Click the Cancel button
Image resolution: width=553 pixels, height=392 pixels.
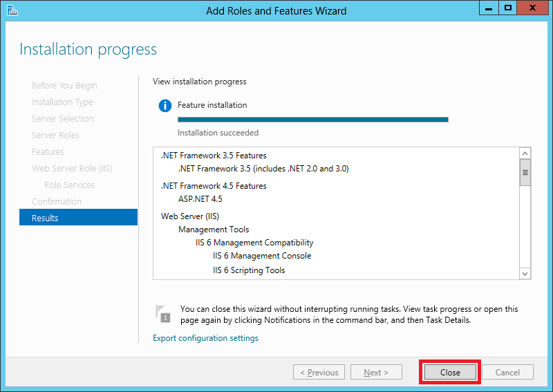(x=507, y=372)
